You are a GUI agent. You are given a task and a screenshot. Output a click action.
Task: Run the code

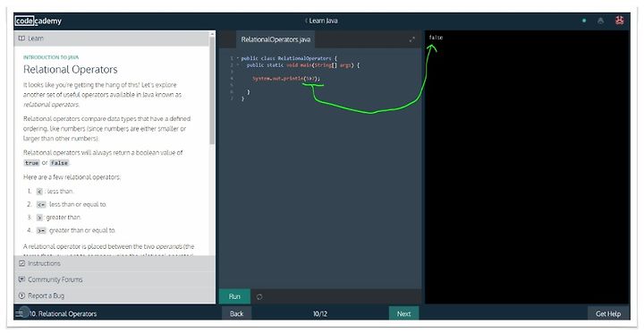coord(234,296)
